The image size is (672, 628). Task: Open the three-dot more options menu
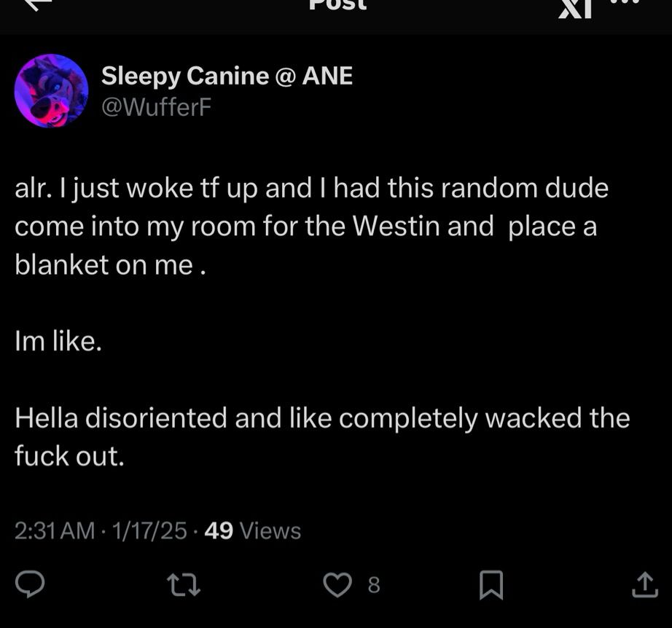623,2
